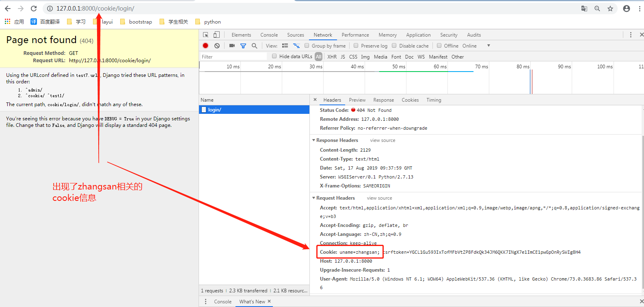Open the python bookmark folder

tap(208, 22)
